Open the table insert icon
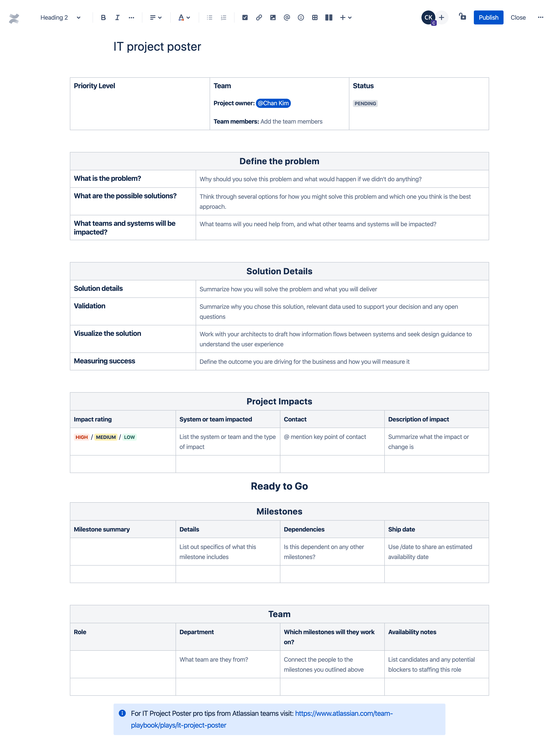 [314, 17]
